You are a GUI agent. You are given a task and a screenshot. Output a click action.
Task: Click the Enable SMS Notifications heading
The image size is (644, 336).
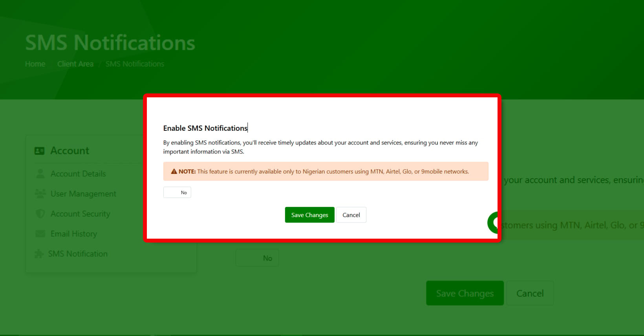[x=205, y=128]
